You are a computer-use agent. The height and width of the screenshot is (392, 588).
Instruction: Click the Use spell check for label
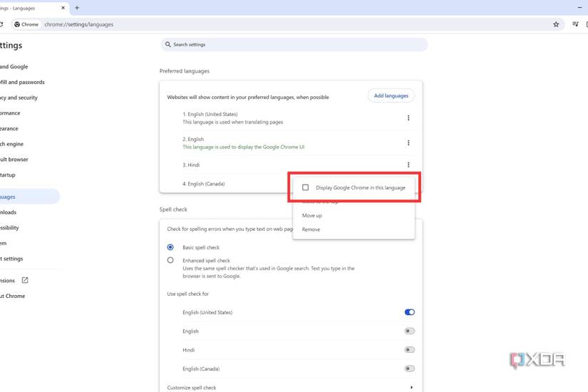pyautogui.click(x=188, y=294)
